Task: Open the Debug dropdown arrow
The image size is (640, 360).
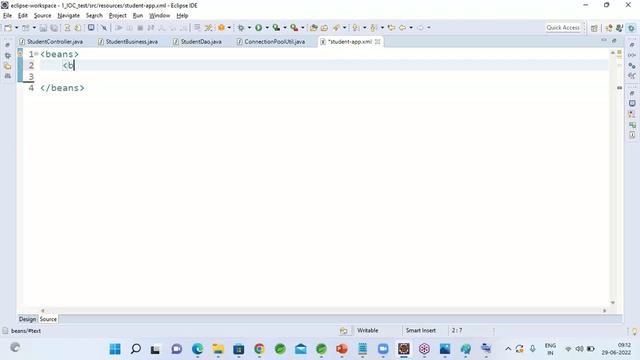Action: click(x=249, y=28)
